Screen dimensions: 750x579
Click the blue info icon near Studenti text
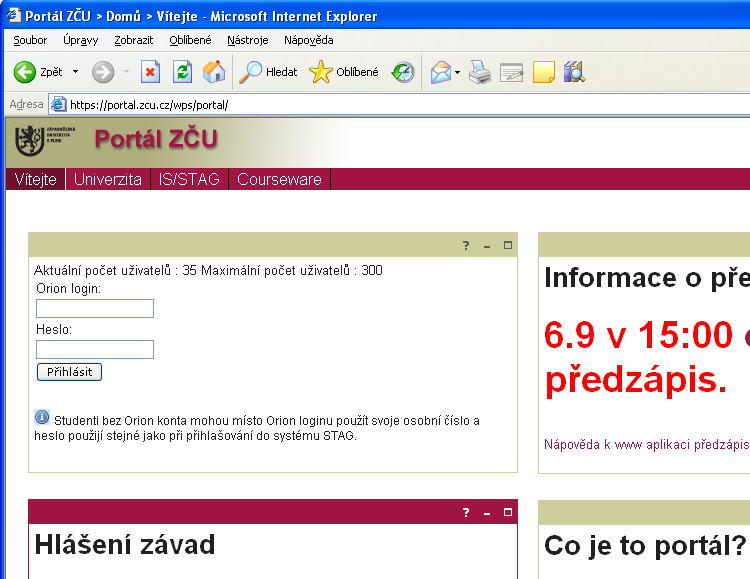coord(42,417)
